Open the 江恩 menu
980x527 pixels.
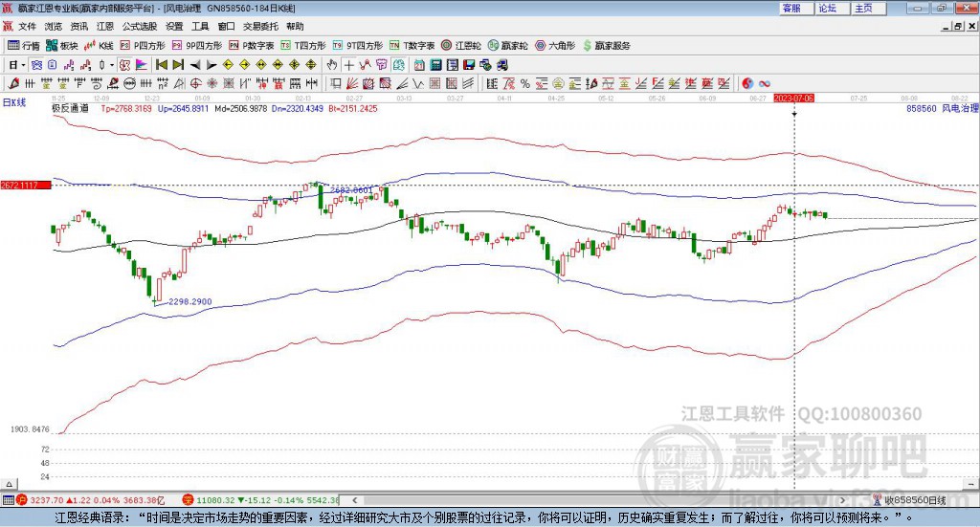pyautogui.click(x=105, y=26)
